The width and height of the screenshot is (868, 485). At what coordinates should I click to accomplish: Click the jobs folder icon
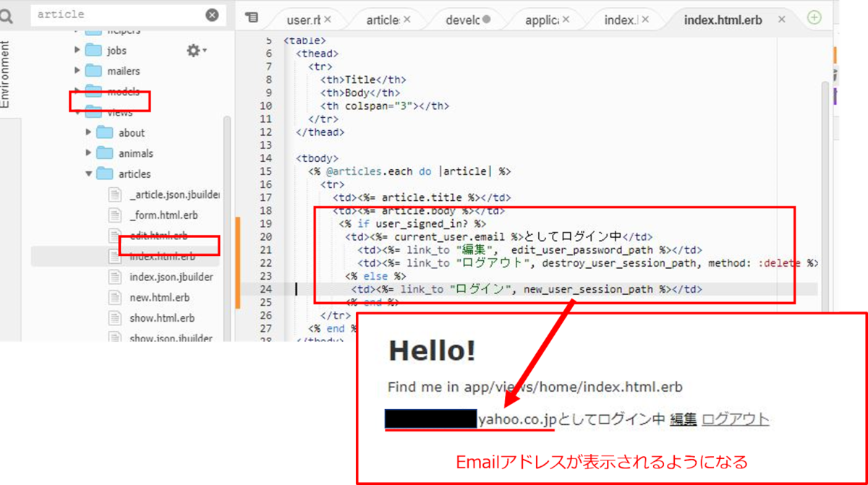pos(93,51)
